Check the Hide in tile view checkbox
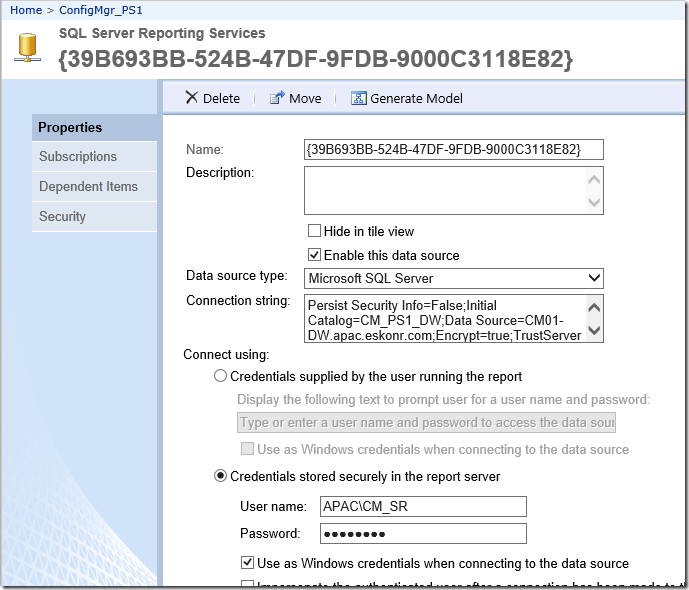This screenshot has height=590, width=689. tap(314, 231)
